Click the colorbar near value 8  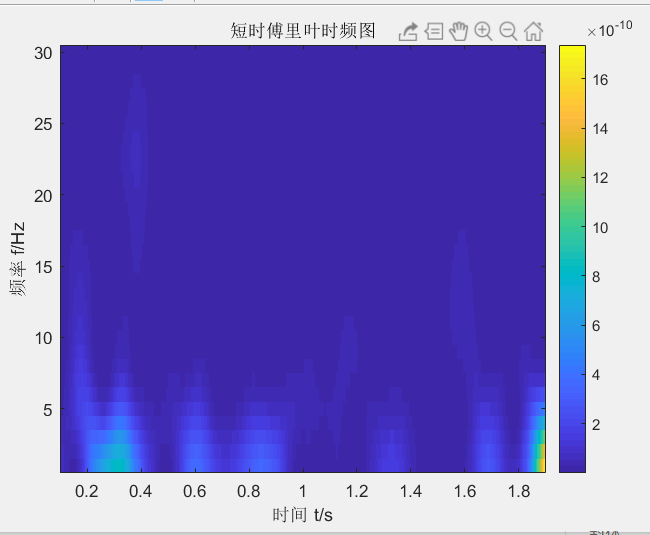tap(572, 276)
